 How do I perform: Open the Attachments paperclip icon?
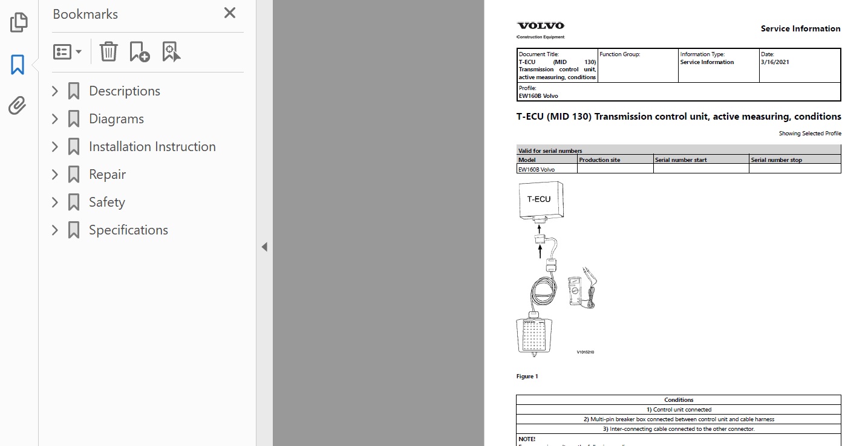[x=18, y=106]
